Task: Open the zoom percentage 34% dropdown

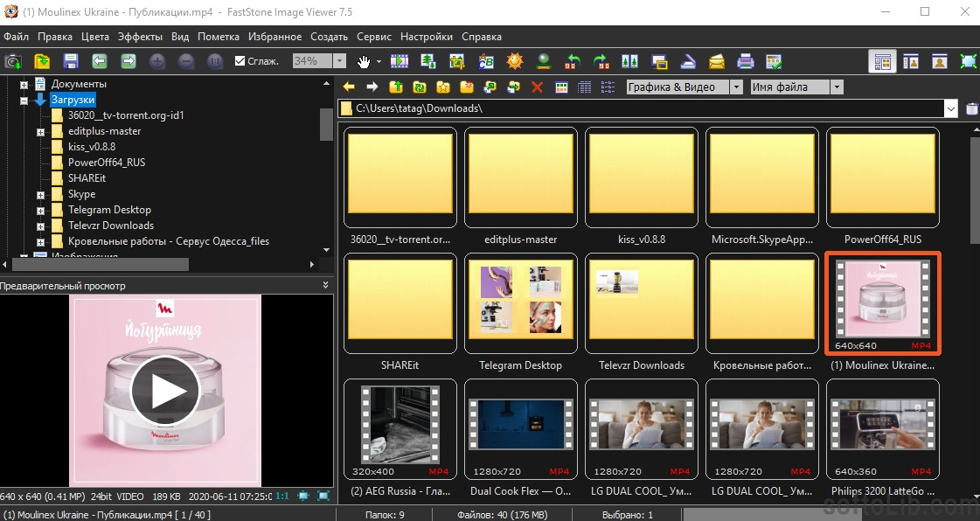Action: coord(339,61)
